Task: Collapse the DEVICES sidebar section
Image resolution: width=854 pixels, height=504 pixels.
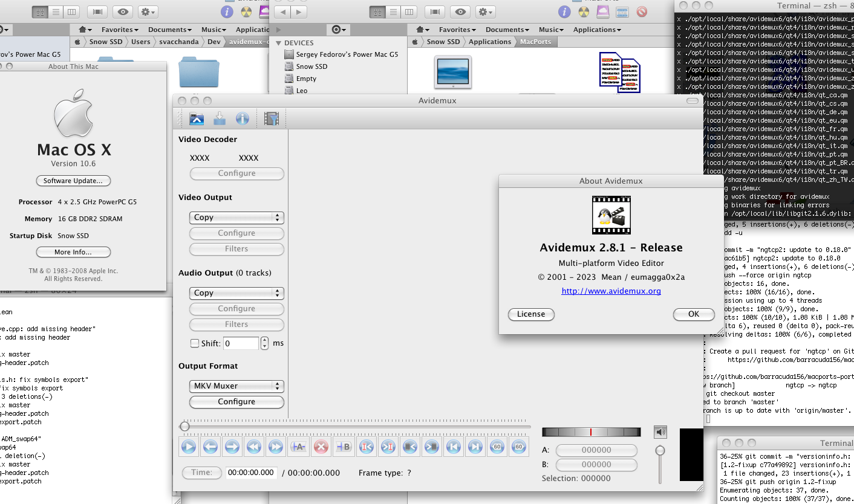Action: click(x=279, y=43)
